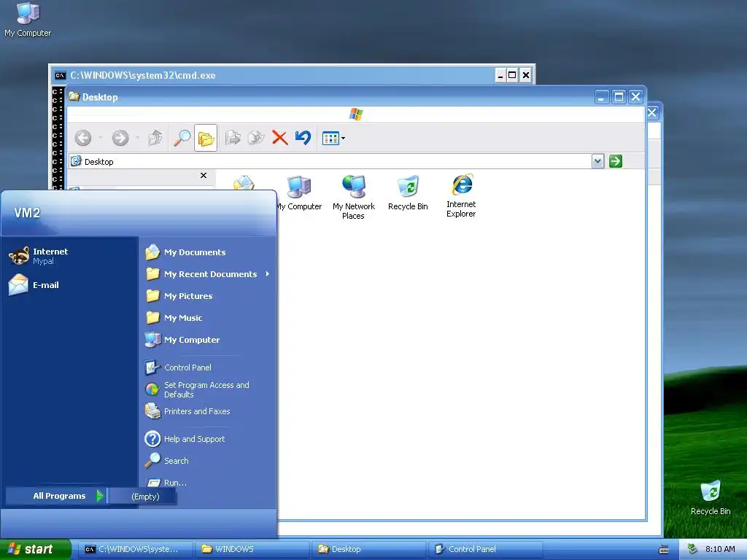Switch to Control Panel taskbar button
Image resolution: width=747 pixels, height=560 pixels.
pos(485,549)
